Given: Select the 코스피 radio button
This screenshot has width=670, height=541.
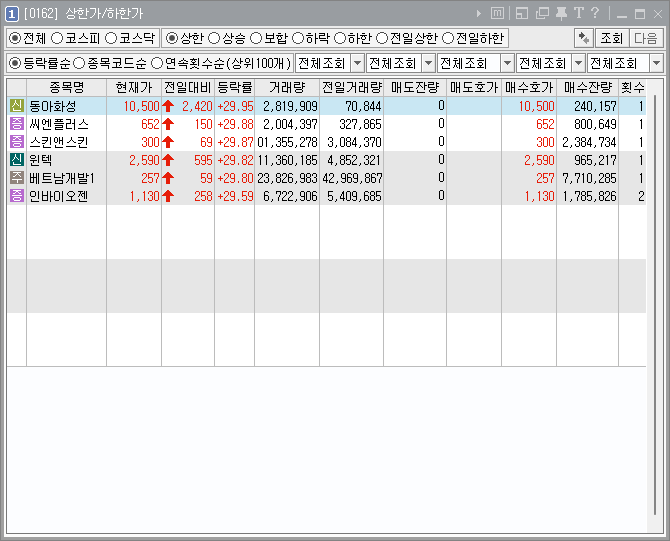Looking at the screenshot, I should tap(57, 38).
